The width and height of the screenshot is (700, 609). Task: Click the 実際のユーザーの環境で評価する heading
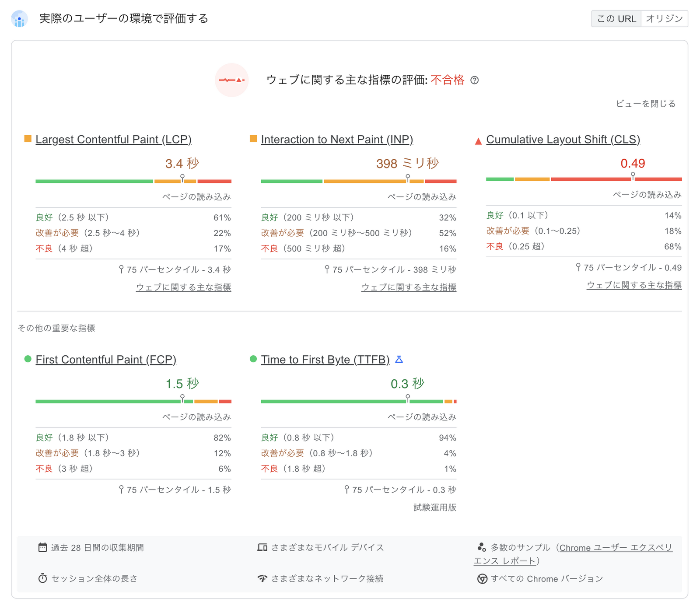(x=124, y=18)
